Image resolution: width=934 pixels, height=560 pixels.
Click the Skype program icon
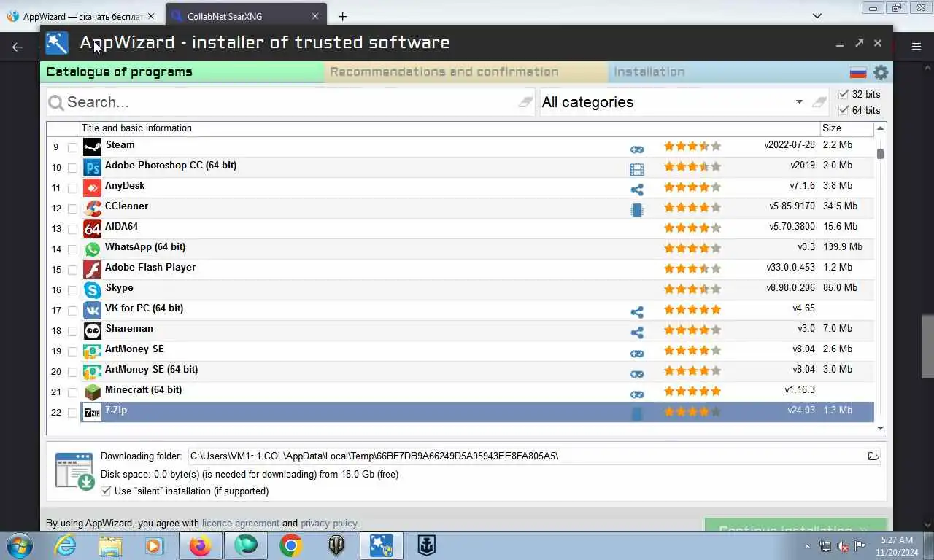(x=92, y=290)
